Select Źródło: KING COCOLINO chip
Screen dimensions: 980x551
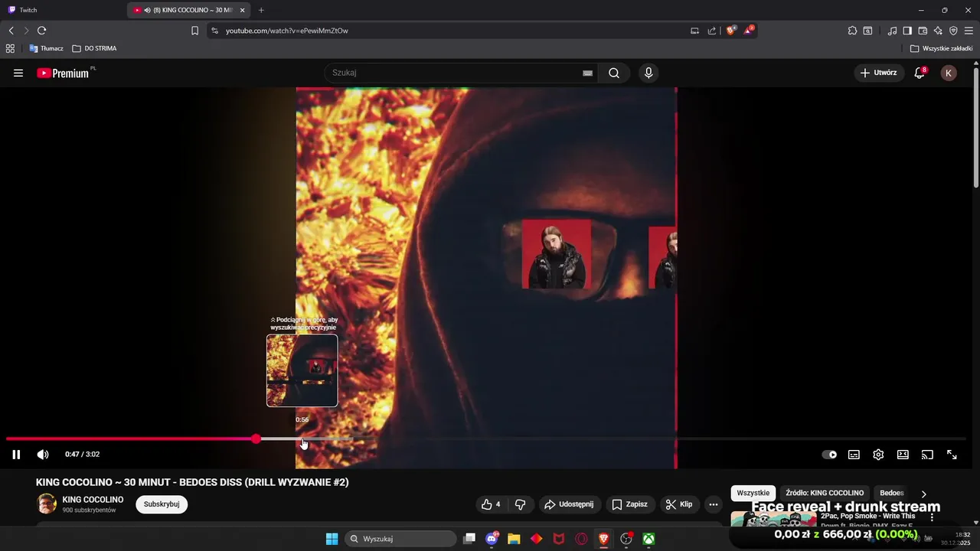pyautogui.click(x=825, y=494)
